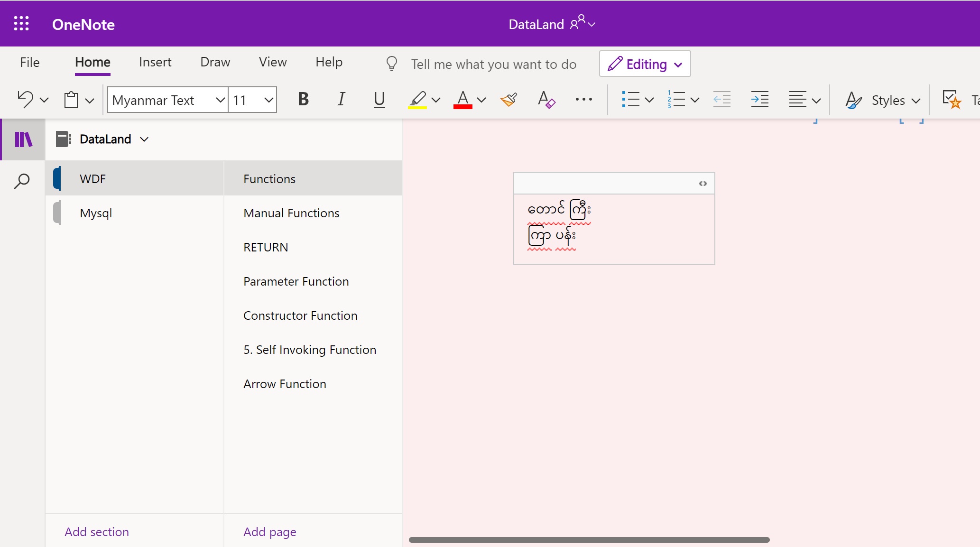980x547 pixels.
Task: Click paragraph alignment icon
Action: pyautogui.click(x=797, y=100)
